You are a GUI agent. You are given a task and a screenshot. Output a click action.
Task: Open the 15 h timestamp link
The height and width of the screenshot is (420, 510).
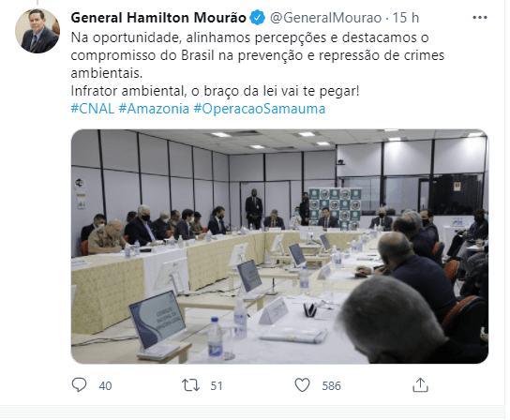[406, 18]
